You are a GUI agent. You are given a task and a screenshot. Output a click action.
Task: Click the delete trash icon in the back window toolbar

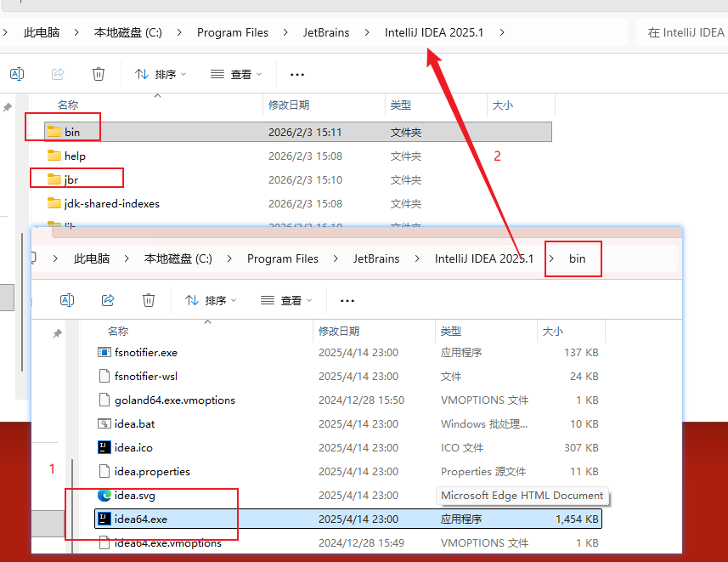(99, 74)
